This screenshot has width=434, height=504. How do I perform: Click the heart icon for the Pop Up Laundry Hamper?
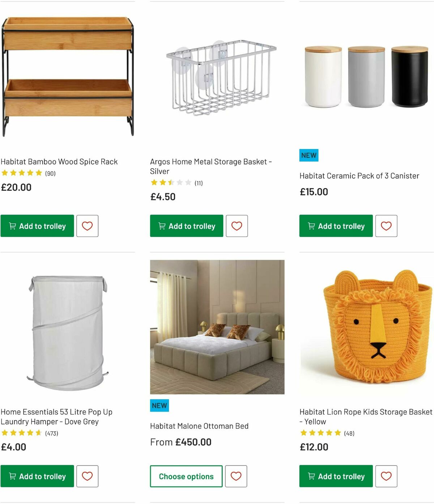click(x=87, y=476)
